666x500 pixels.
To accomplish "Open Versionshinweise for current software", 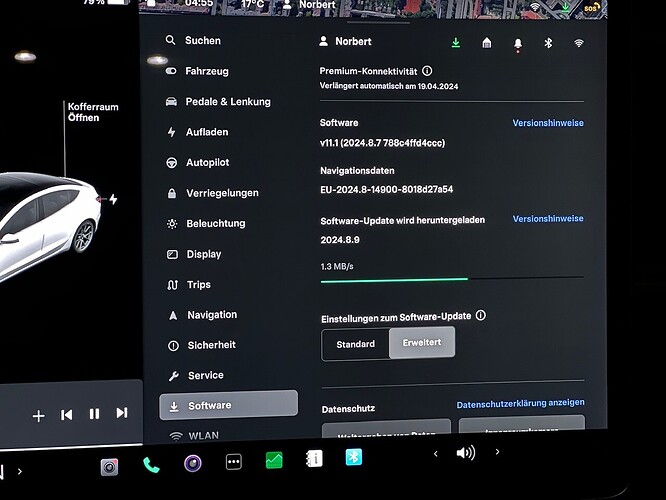I will pos(548,123).
